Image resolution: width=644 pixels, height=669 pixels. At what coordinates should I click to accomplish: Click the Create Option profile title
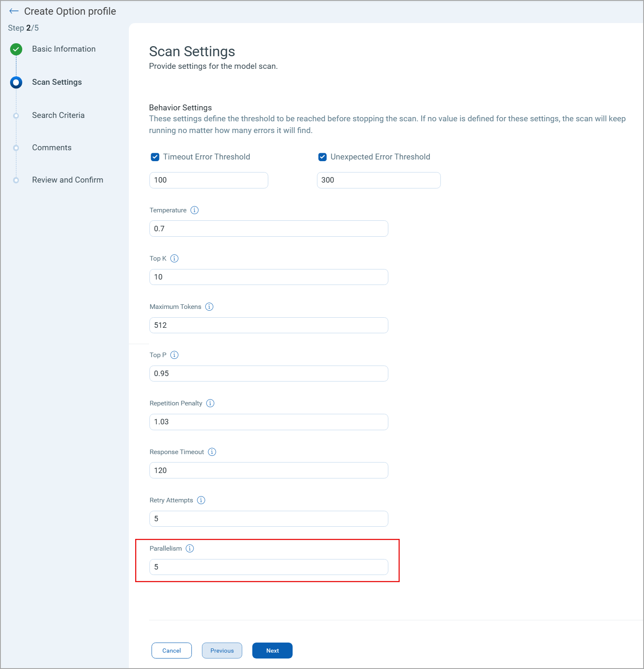tap(70, 11)
